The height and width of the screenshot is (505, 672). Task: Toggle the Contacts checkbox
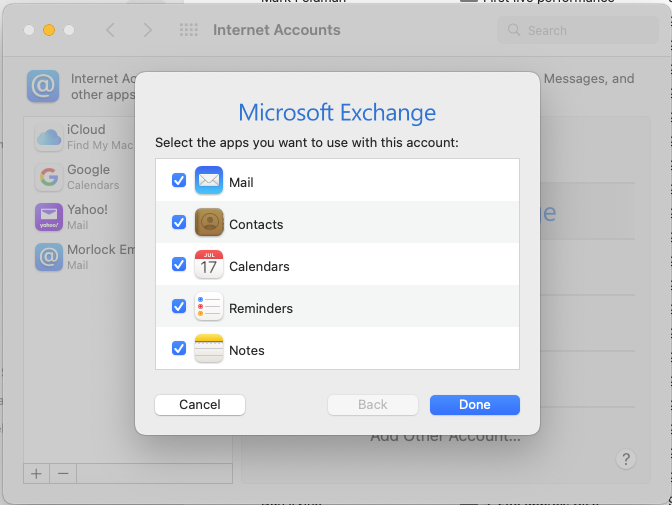click(179, 222)
